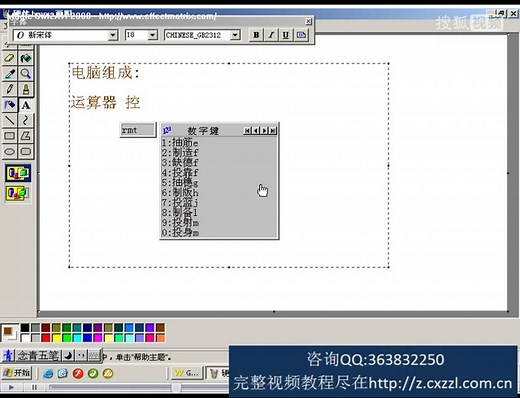Toggle Italic in the font toolbar

[271, 35]
